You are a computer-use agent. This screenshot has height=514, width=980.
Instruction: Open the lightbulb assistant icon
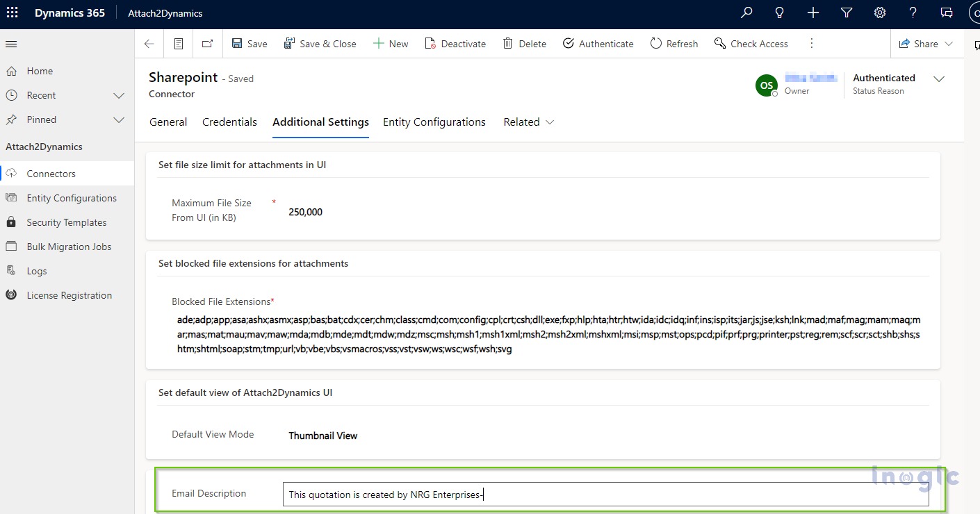780,13
